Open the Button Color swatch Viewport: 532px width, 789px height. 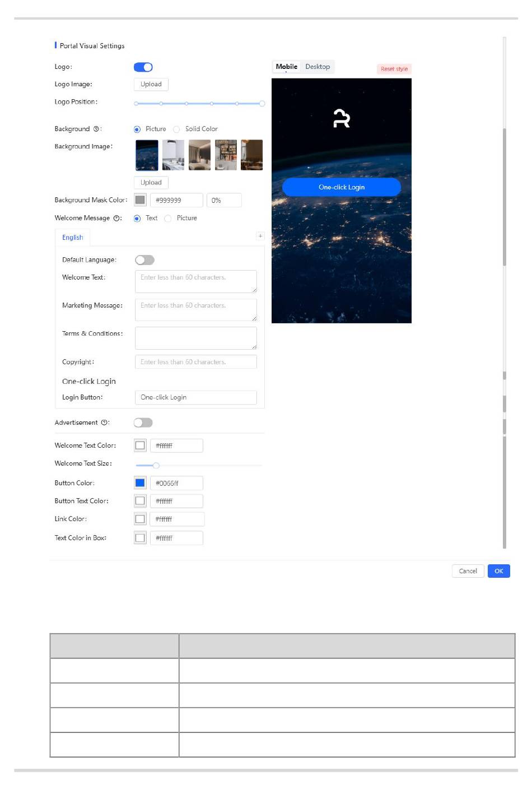coord(140,483)
